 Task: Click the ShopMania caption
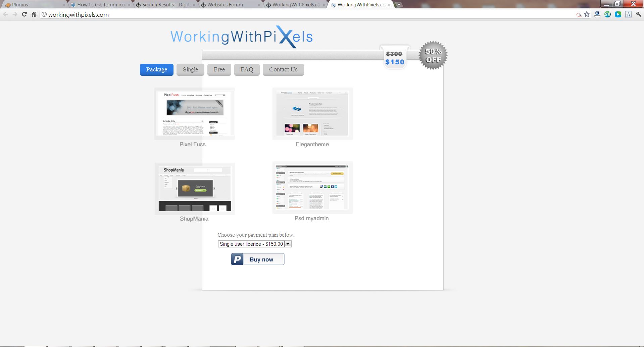(x=194, y=219)
